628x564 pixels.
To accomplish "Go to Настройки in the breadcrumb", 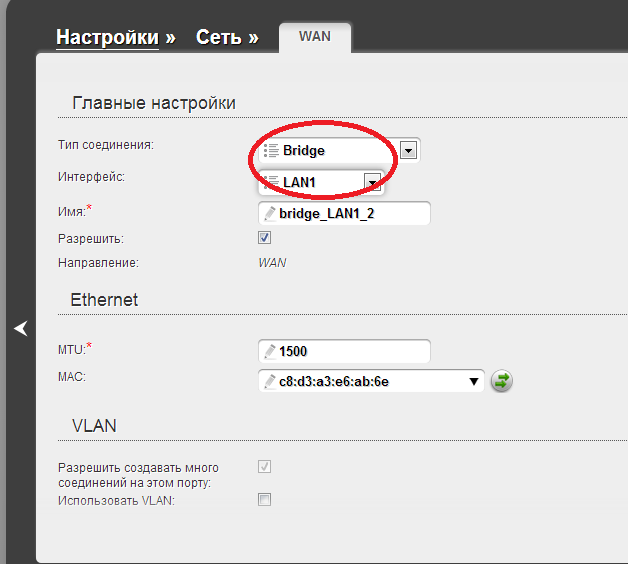I will point(107,37).
